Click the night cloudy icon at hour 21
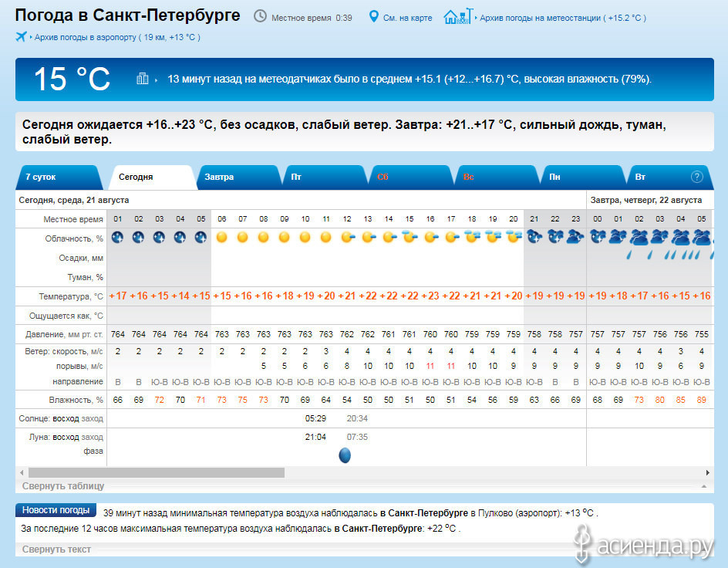The image size is (728, 568). (534, 237)
